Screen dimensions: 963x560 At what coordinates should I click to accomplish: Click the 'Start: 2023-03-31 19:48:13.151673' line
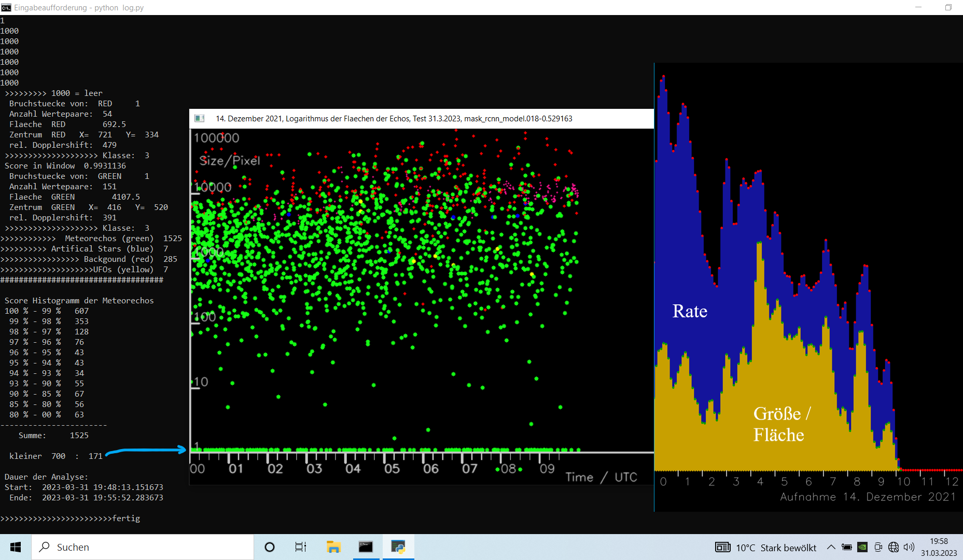tap(84, 487)
